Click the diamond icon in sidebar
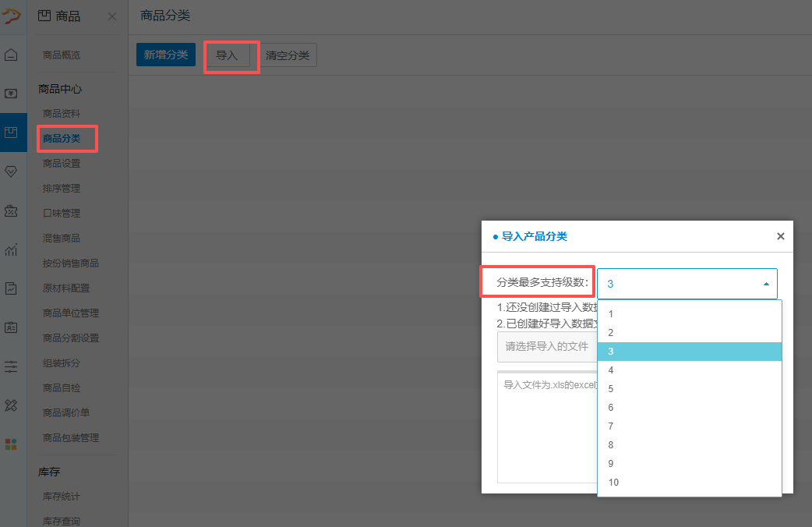 (x=11, y=172)
